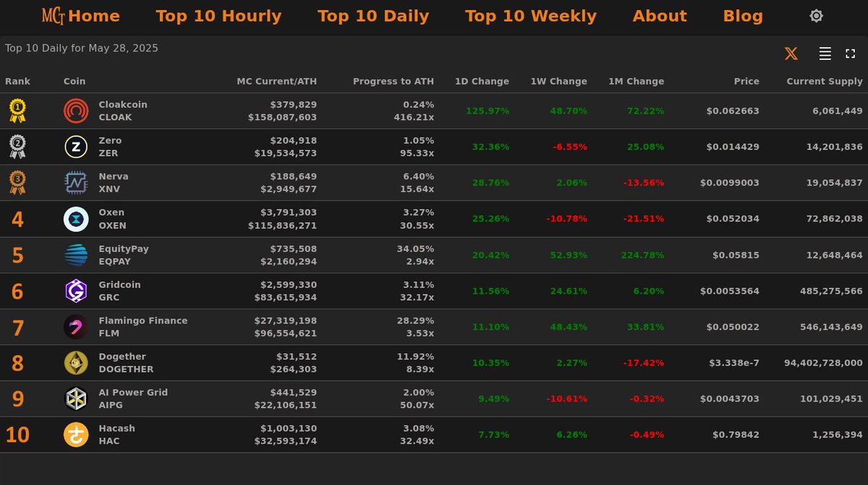Screen dimensions: 868x485
Task: Open the EquityPay EQPAY coin link
Action: pyautogui.click(x=124, y=255)
